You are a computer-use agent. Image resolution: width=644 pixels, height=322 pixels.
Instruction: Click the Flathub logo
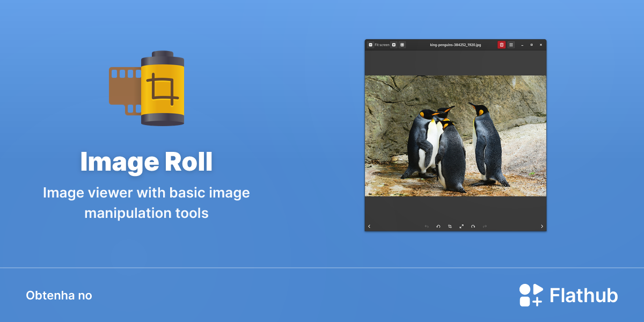(x=568, y=295)
